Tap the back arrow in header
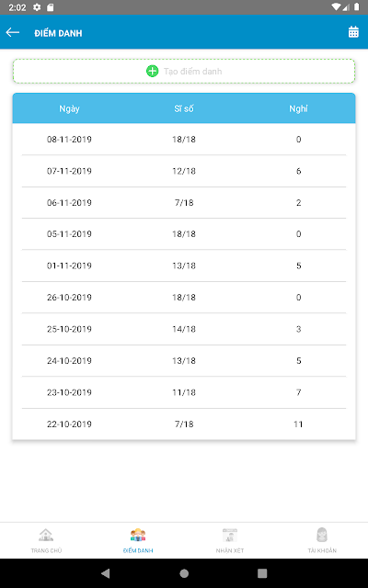 click(x=12, y=33)
